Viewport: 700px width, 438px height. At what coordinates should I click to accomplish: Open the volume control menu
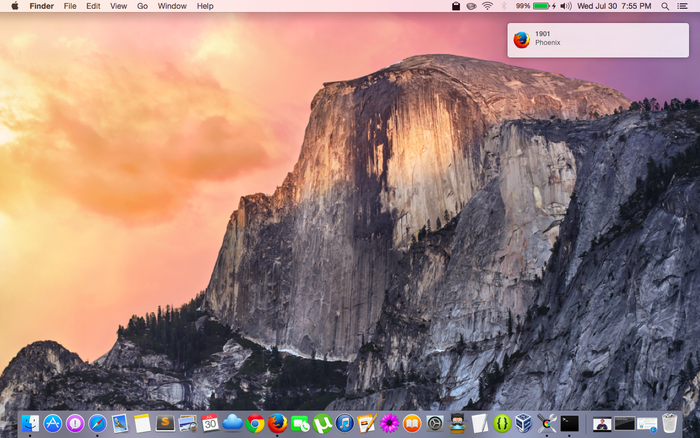click(566, 6)
